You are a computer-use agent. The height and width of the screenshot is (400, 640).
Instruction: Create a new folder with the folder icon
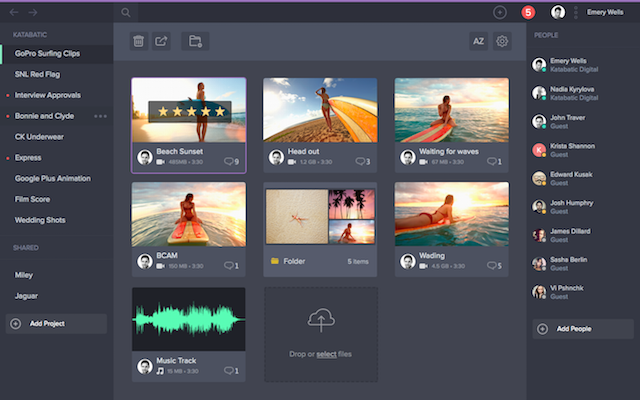click(196, 41)
